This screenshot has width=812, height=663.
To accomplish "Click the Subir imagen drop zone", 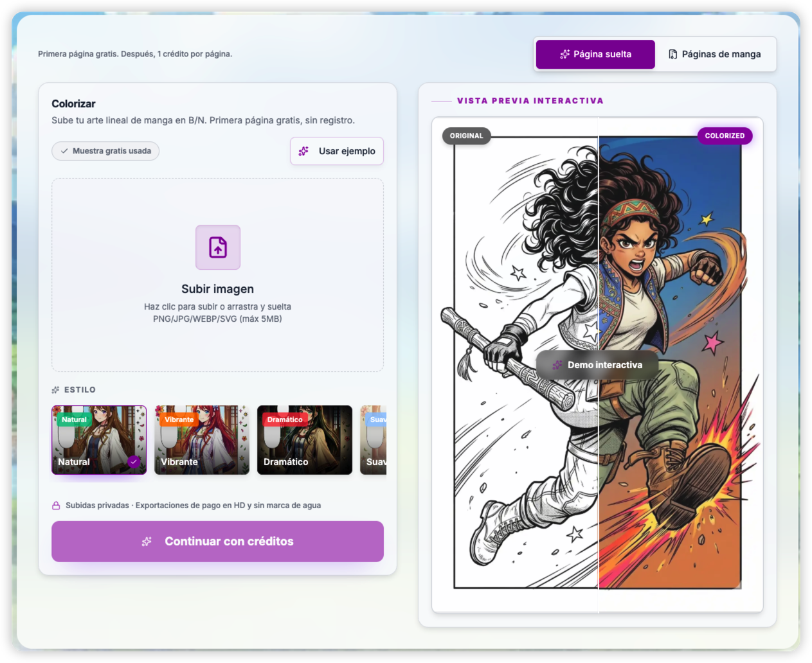I will (217, 275).
